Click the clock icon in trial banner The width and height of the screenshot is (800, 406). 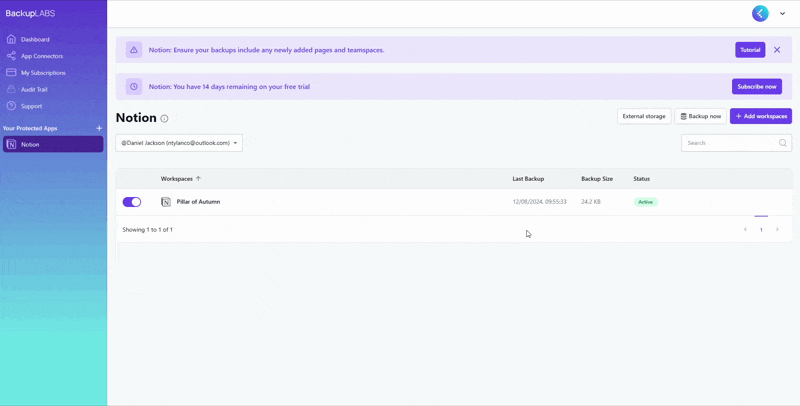click(134, 87)
